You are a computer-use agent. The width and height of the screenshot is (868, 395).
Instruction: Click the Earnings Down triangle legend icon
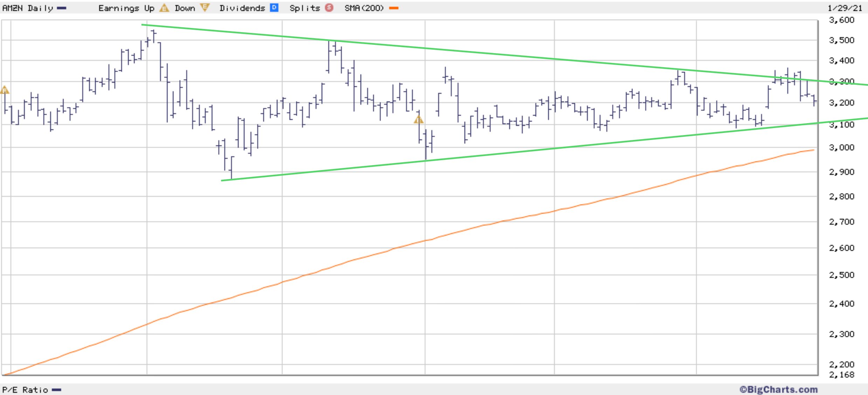point(205,8)
